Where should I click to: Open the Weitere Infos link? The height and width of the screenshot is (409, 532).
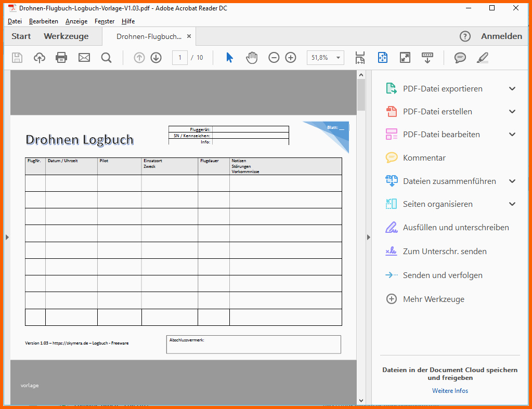450,391
